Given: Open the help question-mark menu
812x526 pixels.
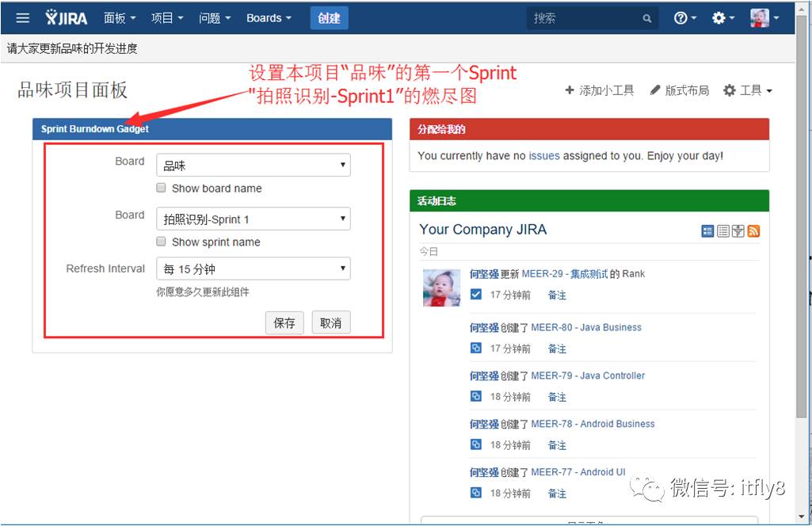Looking at the screenshot, I should click(x=684, y=18).
